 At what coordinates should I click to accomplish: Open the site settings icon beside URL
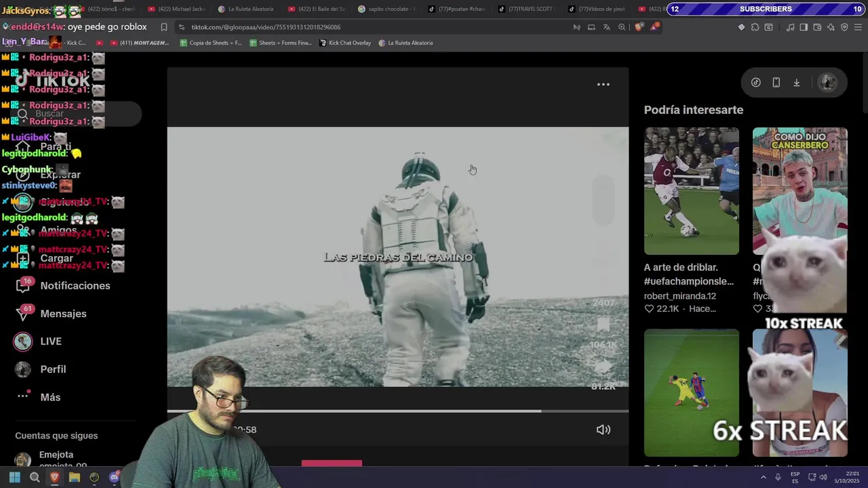point(182,27)
